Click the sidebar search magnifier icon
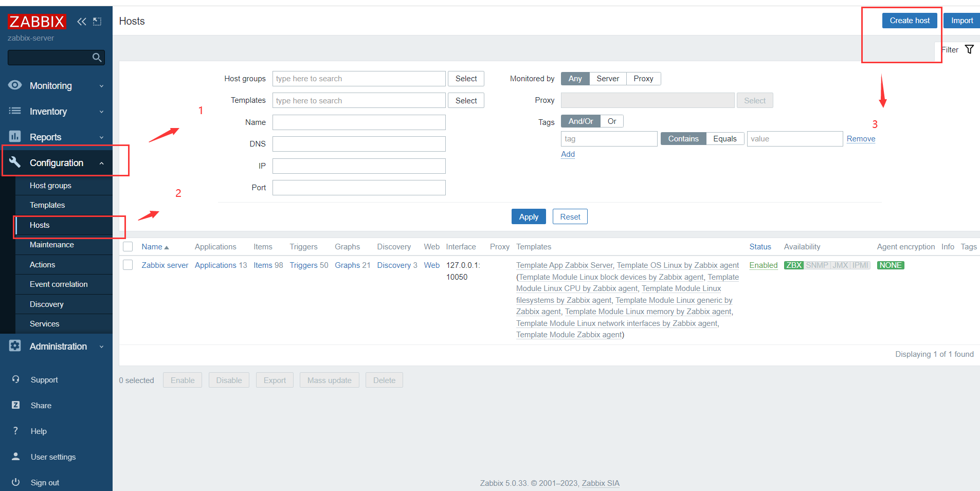 tap(97, 58)
